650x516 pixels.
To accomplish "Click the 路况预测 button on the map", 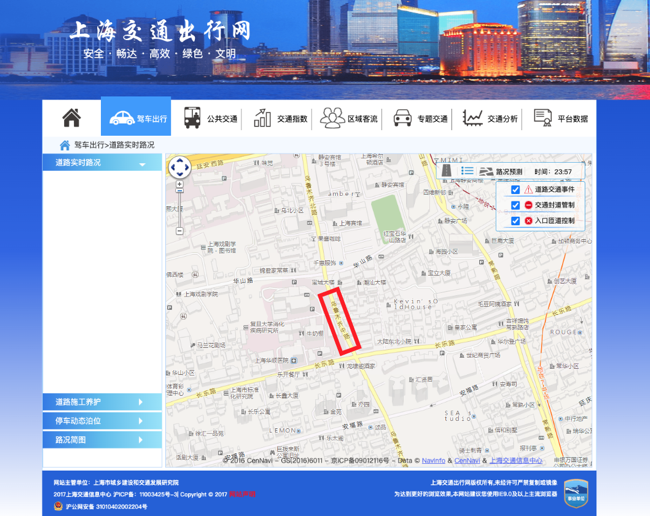I will [x=502, y=172].
